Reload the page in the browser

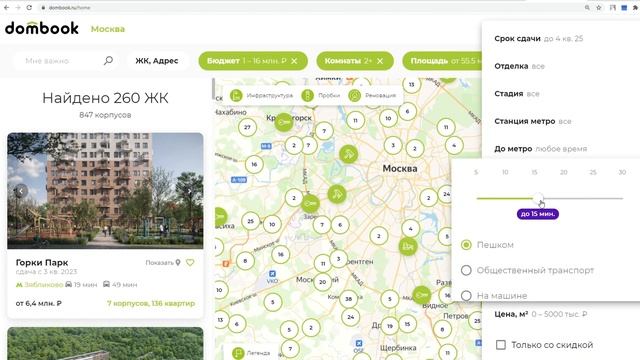29,7
